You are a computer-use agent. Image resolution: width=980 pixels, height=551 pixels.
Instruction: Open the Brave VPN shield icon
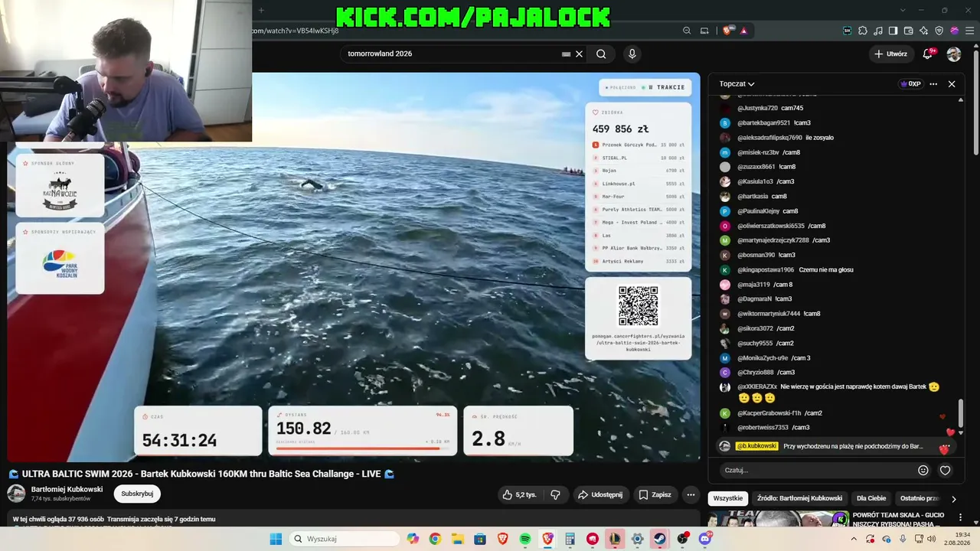(939, 31)
